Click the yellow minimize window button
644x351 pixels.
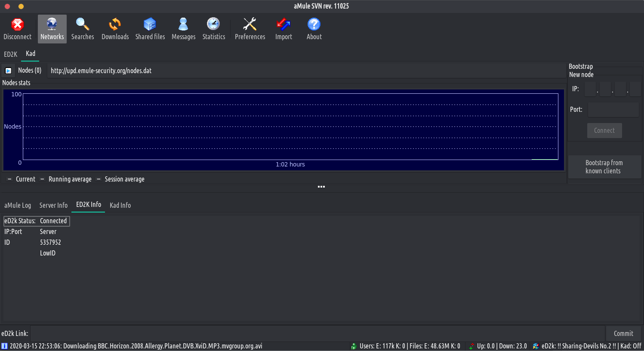(x=21, y=6)
